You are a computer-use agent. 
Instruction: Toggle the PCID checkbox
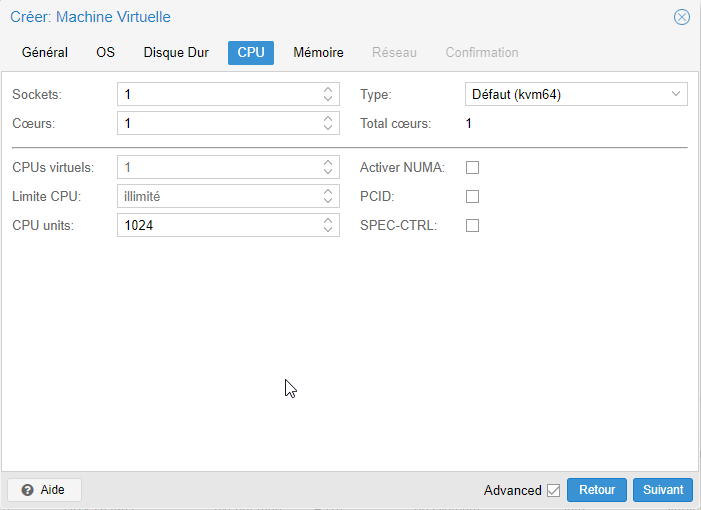click(472, 197)
